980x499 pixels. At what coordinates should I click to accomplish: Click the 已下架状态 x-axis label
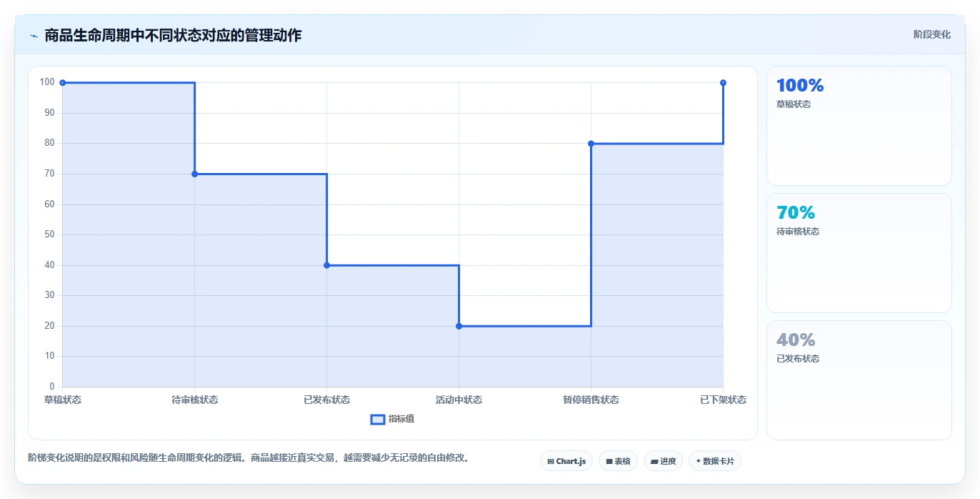coord(723,400)
